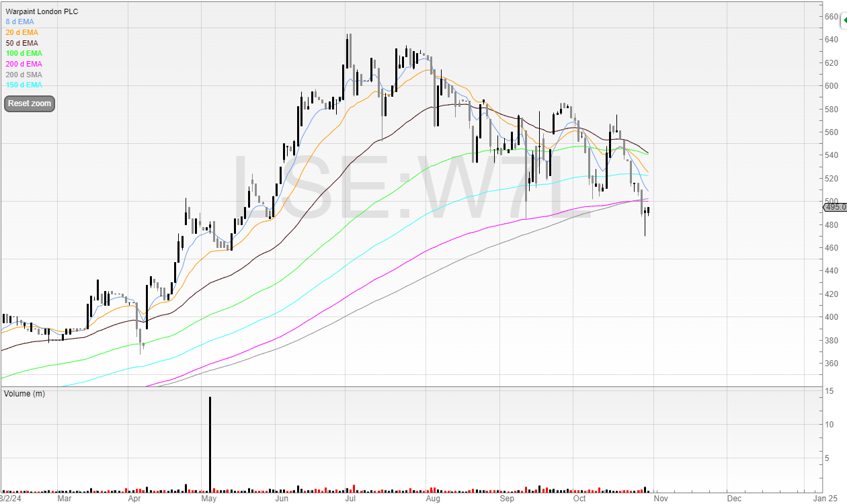Click the Reset zoom button
Viewport: 847px width, 504px height.
coord(29,103)
